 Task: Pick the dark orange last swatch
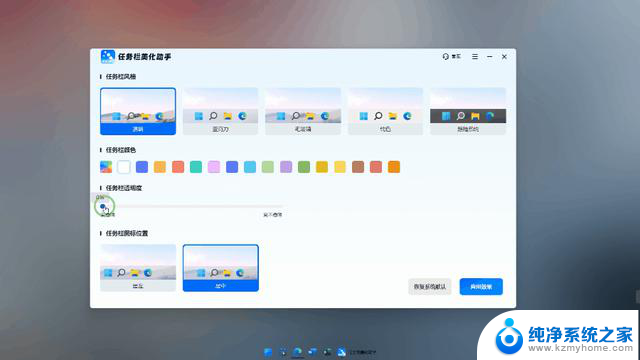point(394,167)
